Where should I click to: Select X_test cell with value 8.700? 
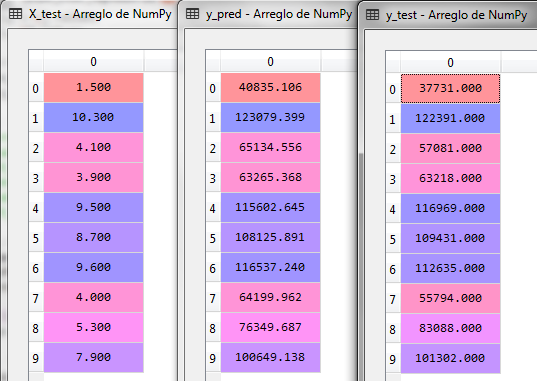click(93, 237)
